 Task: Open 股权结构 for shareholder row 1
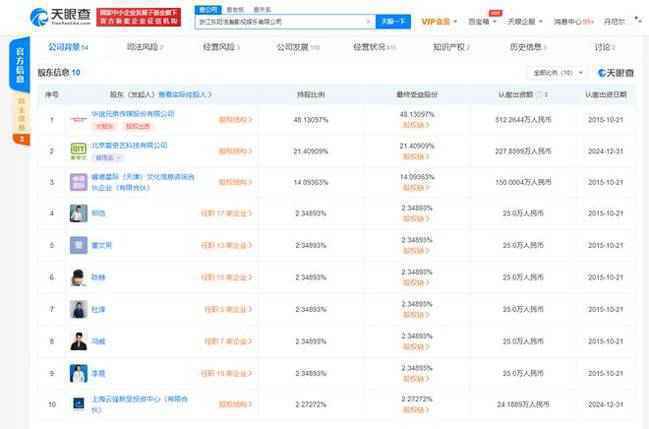(235, 120)
